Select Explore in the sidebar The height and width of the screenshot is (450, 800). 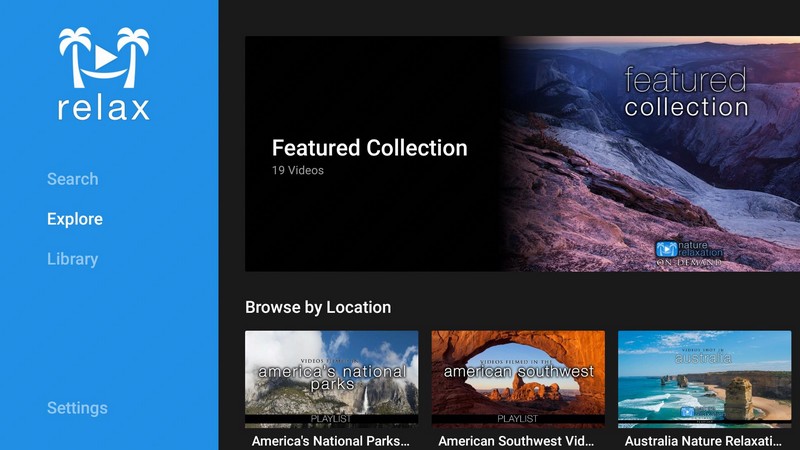75,219
